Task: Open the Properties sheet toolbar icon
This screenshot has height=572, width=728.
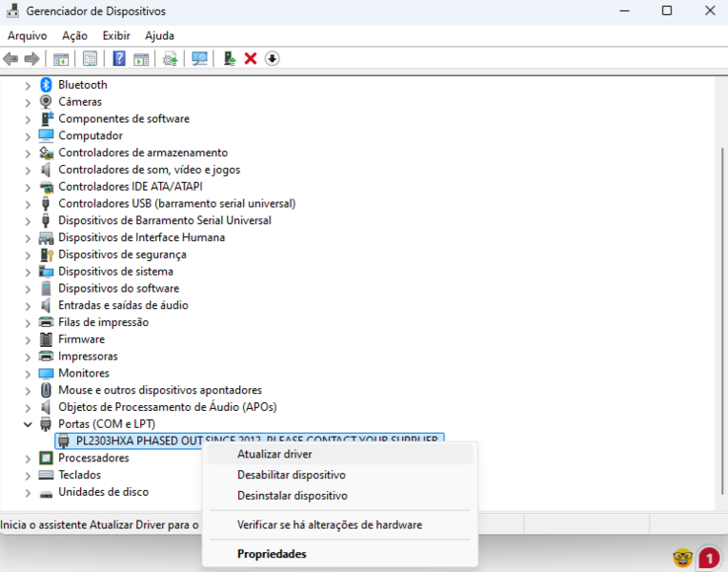Action: pyautogui.click(x=90, y=58)
